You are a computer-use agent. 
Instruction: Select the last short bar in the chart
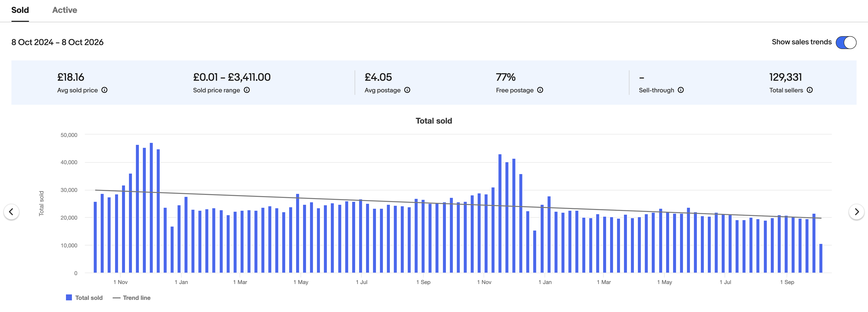click(x=821, y=258)
